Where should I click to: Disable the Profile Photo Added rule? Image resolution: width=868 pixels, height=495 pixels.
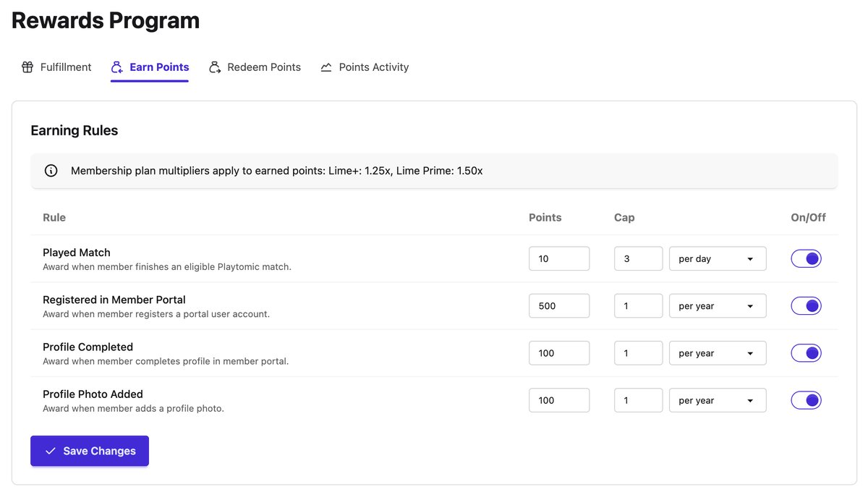pyautogui.click(x=806, y=399)
